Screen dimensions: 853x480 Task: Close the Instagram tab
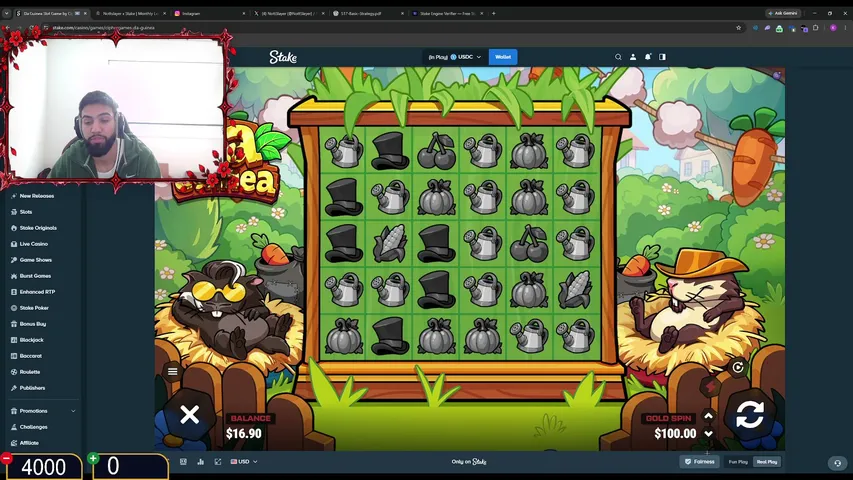[x=243, y=13]
